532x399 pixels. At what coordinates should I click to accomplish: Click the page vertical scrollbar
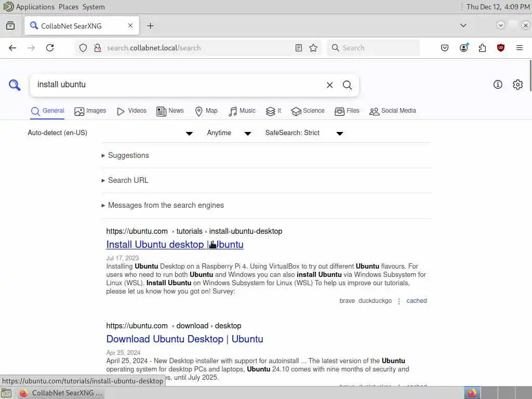point(530,75)
